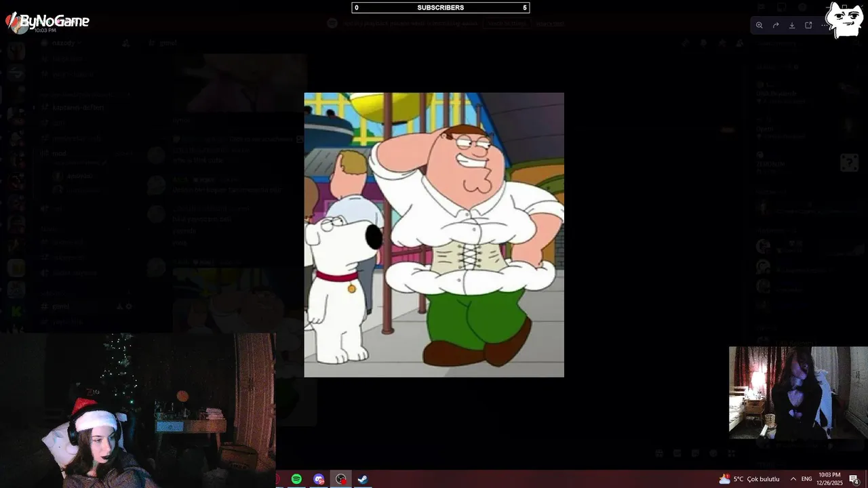Viewport: 868px width, 488px height.
Task: Open the weather widget showing 5°C
Action: click(749, 479)
